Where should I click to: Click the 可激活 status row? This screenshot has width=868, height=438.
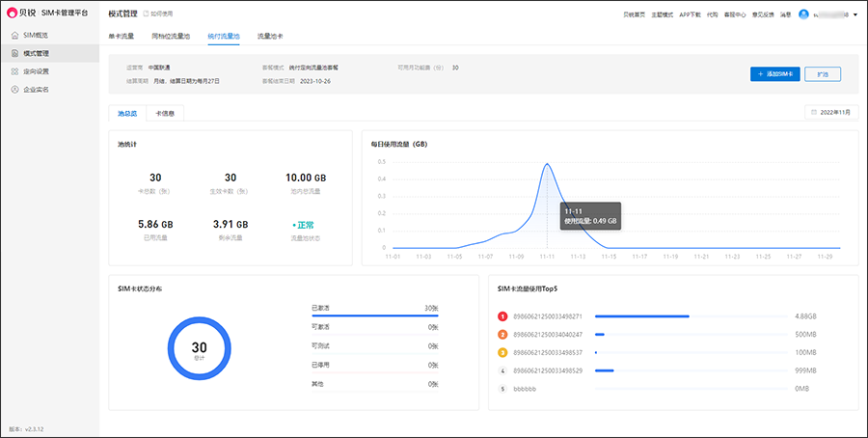[x=375, y=328]
